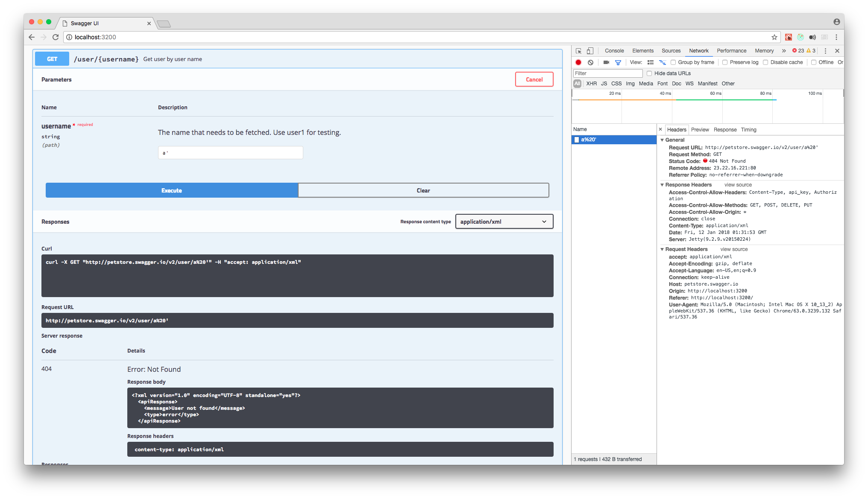Click the username parameter input field
Viewport: 868px width, 499px height.
[x=230, y=153]
